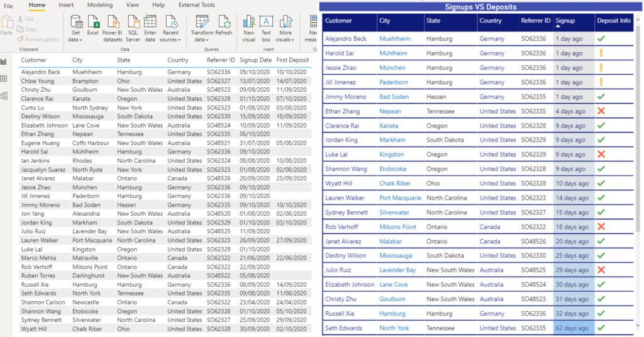Click Format painter button

(x=38, y=40)
